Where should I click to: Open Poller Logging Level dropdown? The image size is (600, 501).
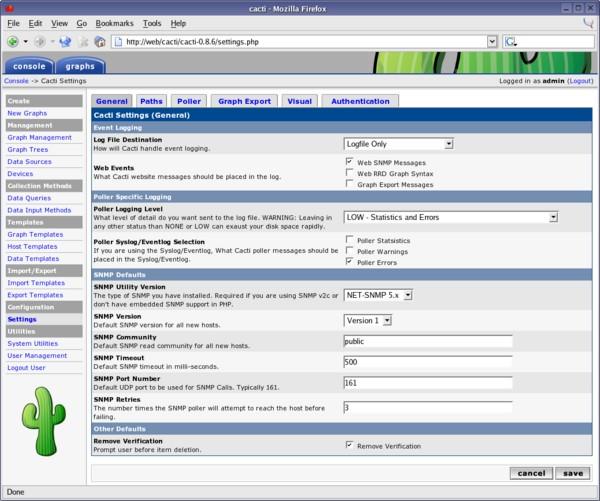(451, 217)
